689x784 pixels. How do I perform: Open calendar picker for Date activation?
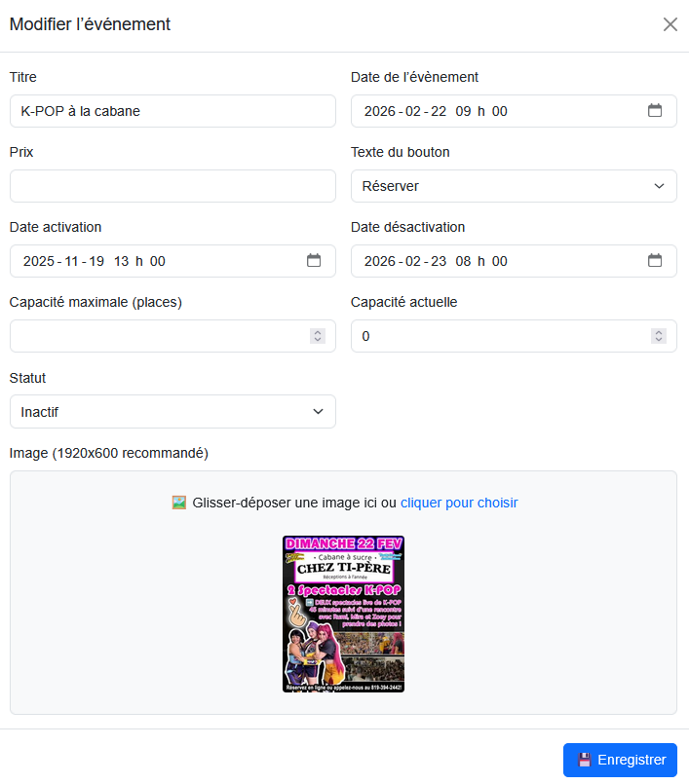click(314, 261)
